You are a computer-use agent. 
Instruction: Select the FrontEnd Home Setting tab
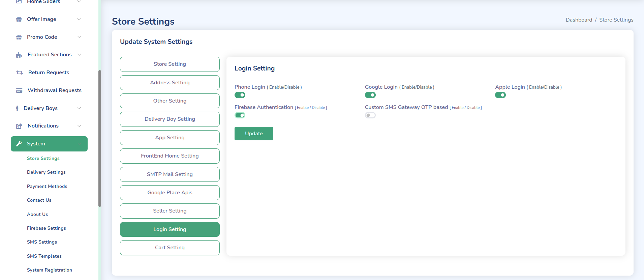[x=170, y=156]
